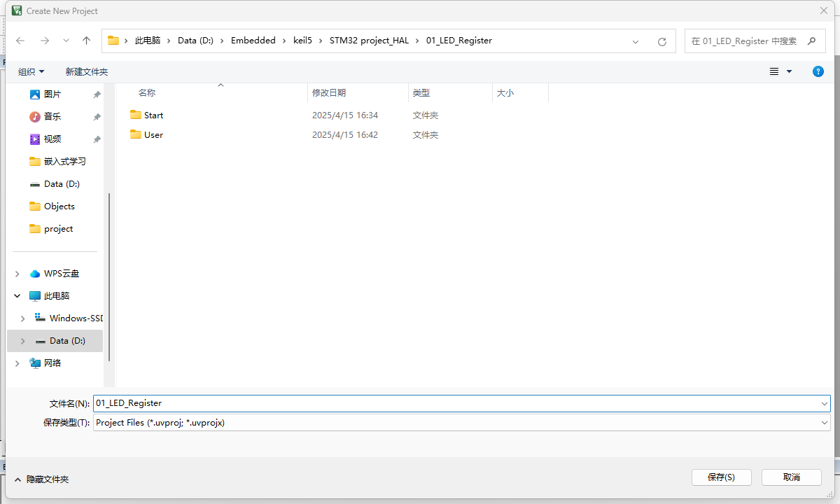Open the help question mark icon
The height and width of the screenshot is (504, 840).
pyautogui.click(x=818, y=71)
